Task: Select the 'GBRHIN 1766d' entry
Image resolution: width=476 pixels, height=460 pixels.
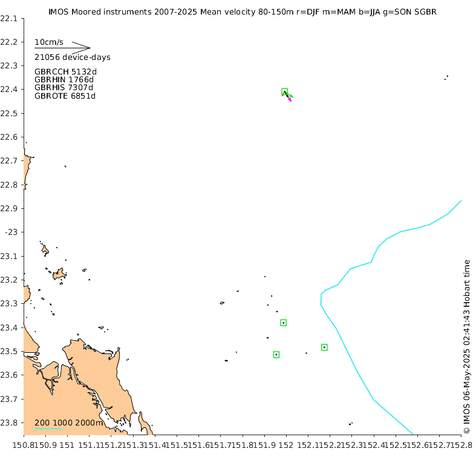Action: [x=64, y=80]
